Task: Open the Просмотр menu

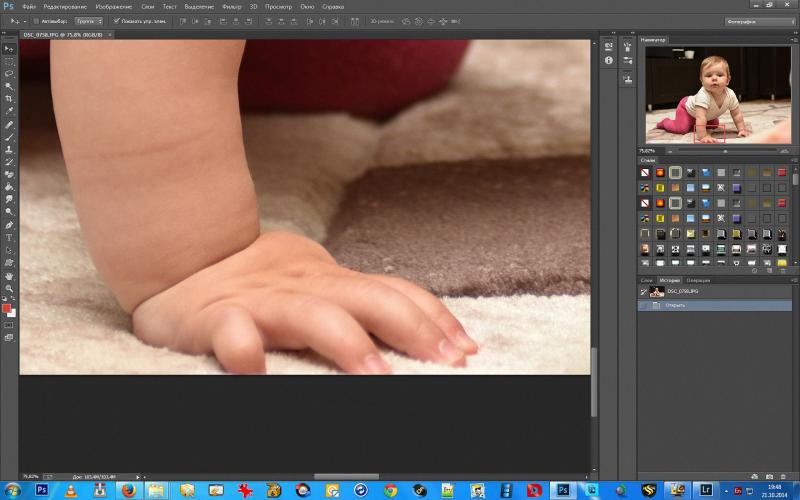Action: pos(279,7)
